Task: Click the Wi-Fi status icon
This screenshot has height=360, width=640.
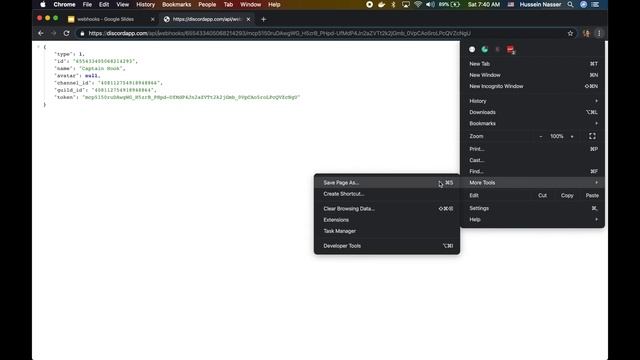Action: point(418,4)
